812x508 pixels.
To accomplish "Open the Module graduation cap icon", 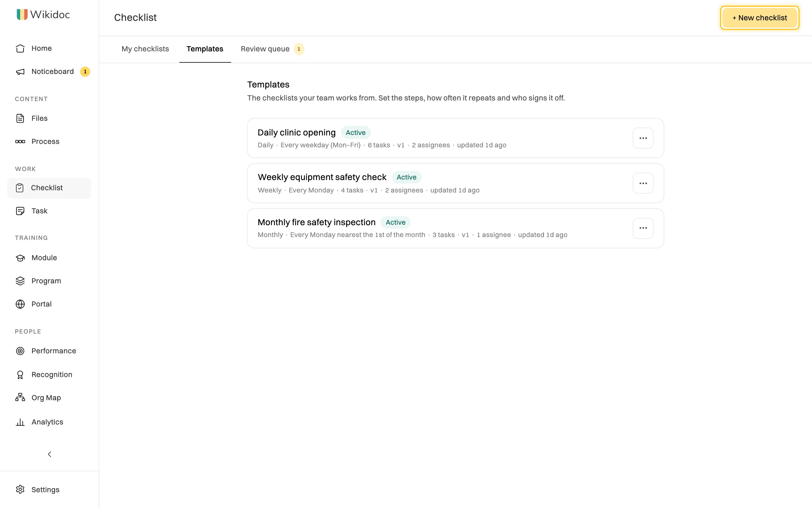I will click(20, 258).
